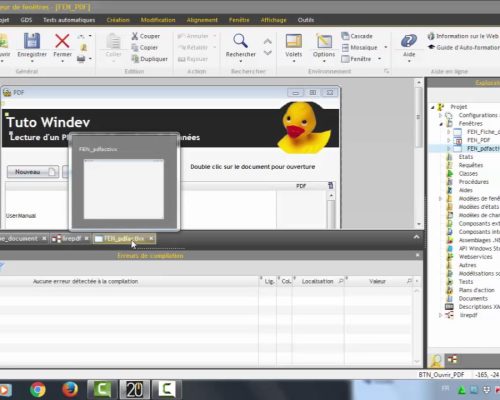Click the project explorer search icon at bottom
This screenshot has width=500, height=400.
click(x=436, y=360)
